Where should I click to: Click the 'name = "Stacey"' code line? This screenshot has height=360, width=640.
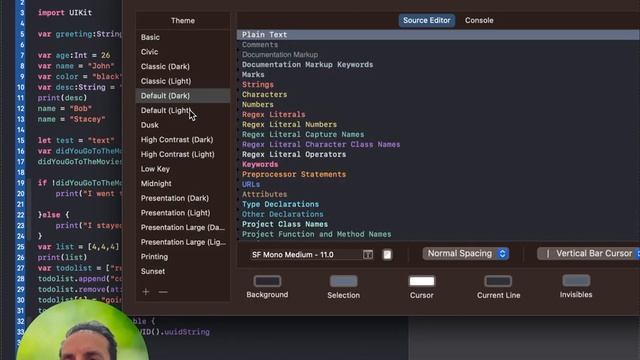(x=71, y=119)
